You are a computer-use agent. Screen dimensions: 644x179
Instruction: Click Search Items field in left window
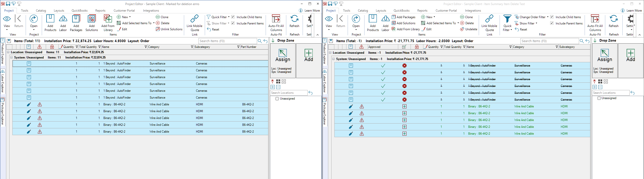pos(227,41)
